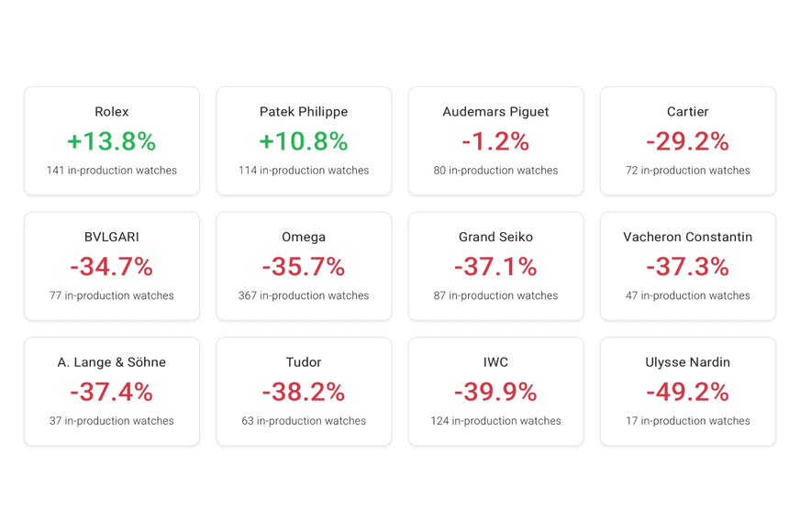The image size is (800, 532).
Task: Click Tudor's 63 in-production watches label
Action: (304, 421)
